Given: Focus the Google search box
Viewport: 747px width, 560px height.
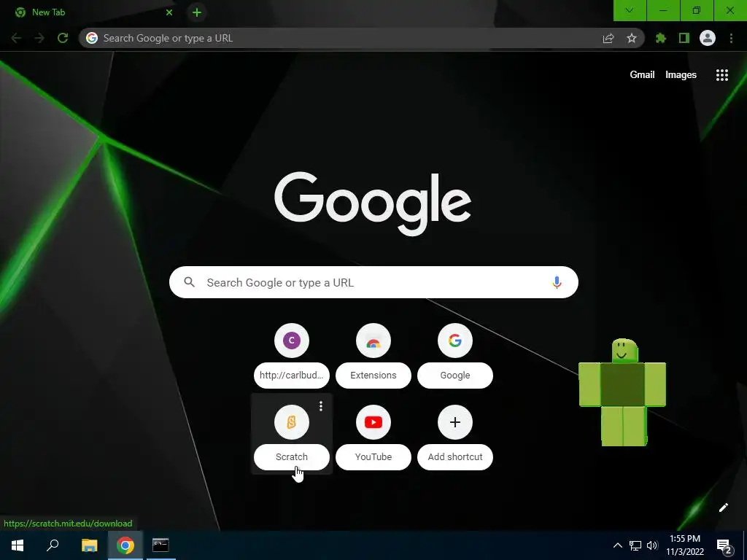Looking at the screenshot, I should pyautogui.click(x=373, y=282).
